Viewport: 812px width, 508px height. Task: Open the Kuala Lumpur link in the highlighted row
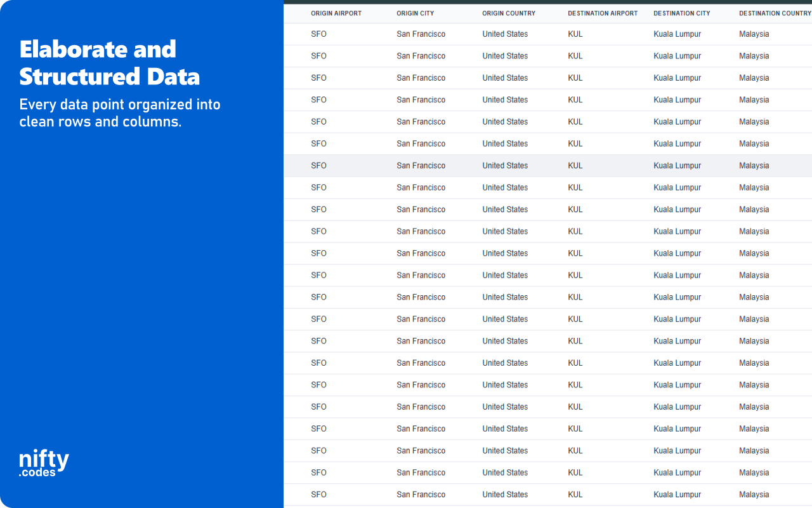tap(677, 165)
